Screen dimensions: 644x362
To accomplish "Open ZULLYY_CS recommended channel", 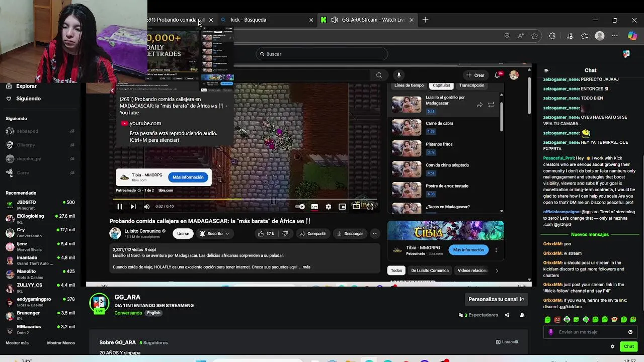I will pos(40,288).
